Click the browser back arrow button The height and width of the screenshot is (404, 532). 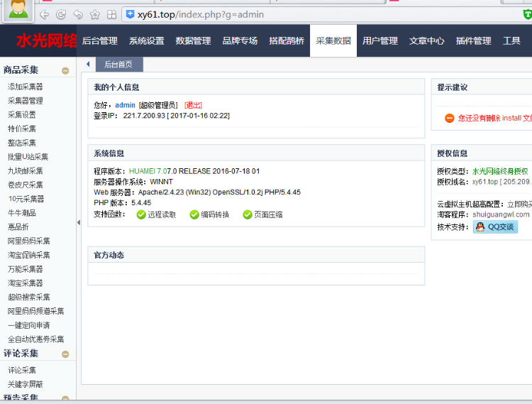(x=45, y=14)
